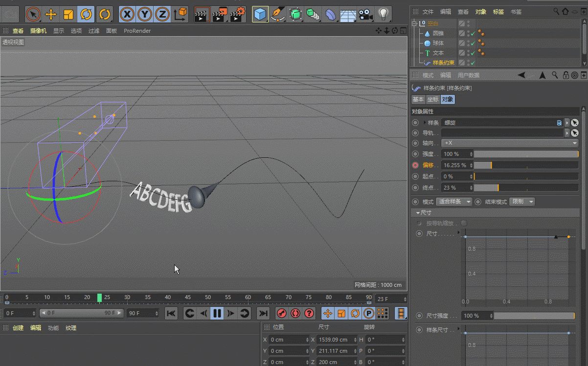
Task: Select the Move tool in the toolbar
Action: tap(51, 14)
